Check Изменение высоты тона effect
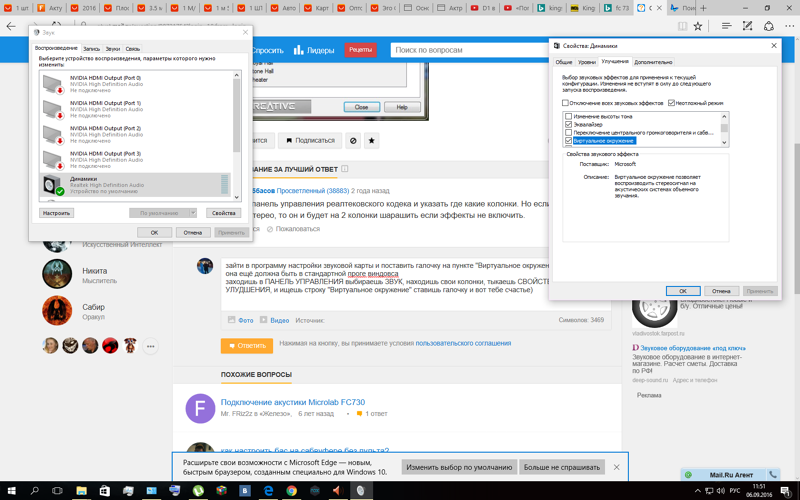 click(568, 116)
